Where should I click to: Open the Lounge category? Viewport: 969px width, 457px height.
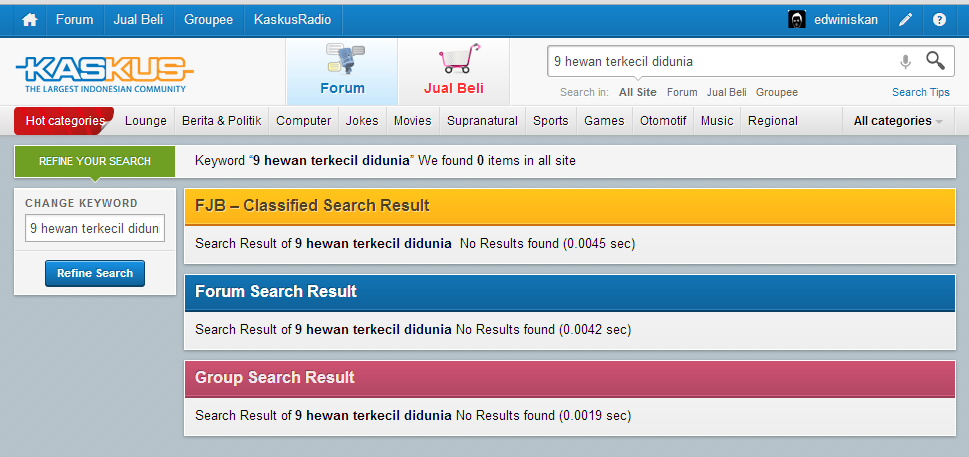[146, 120]
